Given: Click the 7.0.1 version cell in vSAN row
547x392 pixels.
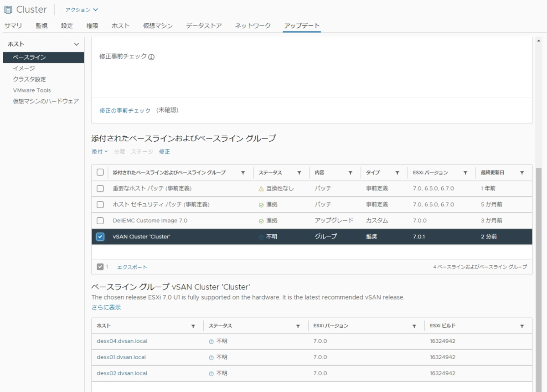Looking at the screenshot, I should pyautogui.click(x=419, y=237).
